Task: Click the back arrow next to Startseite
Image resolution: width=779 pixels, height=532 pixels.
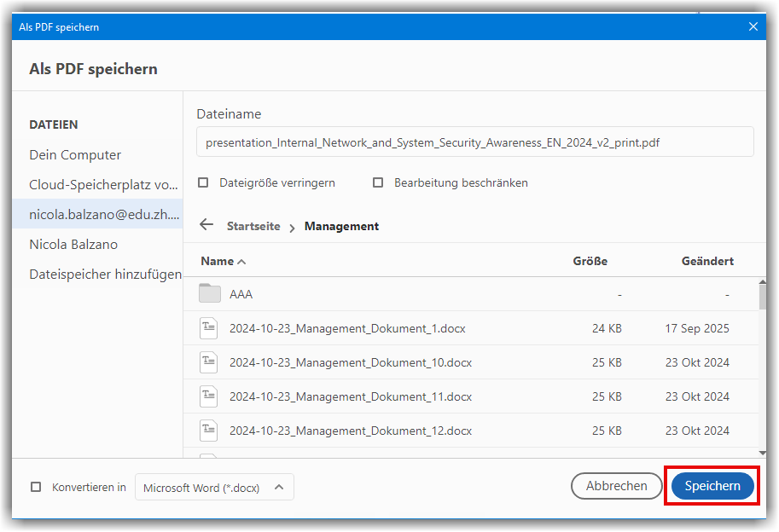Action: [x=206, y=225]
